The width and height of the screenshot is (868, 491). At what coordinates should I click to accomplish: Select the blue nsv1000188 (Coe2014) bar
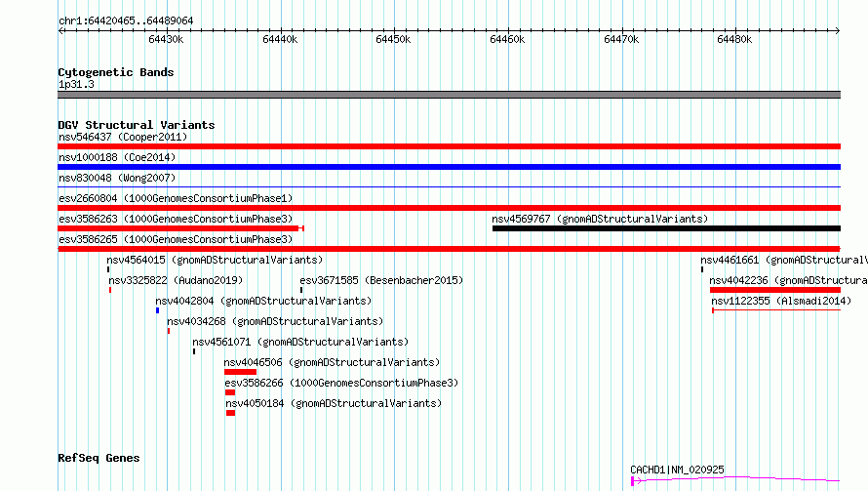(x=449, y=167)
